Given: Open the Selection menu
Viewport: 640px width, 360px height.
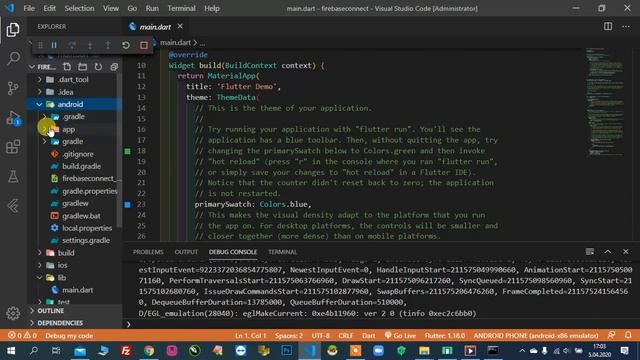Looking at the screenshot, I should [x=79, y=8].
